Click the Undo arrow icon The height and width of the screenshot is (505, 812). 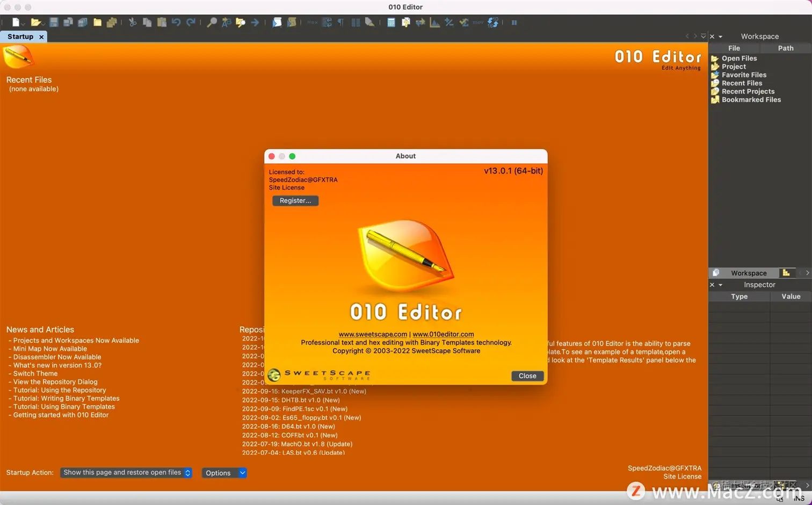coord(176,23)
